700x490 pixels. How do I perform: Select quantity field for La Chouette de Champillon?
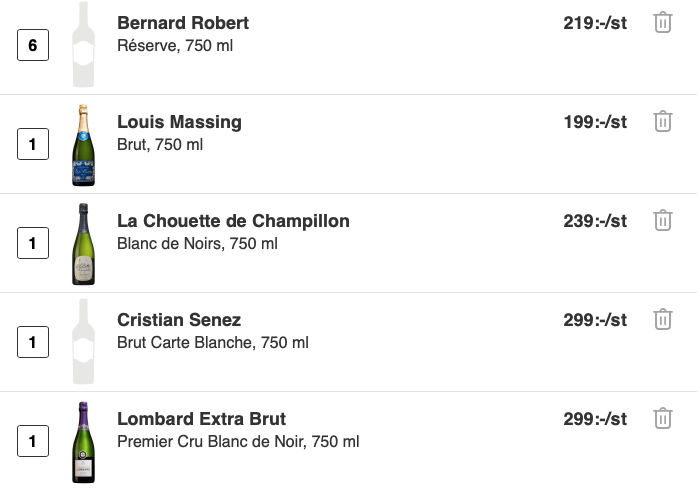pos(33,243)
